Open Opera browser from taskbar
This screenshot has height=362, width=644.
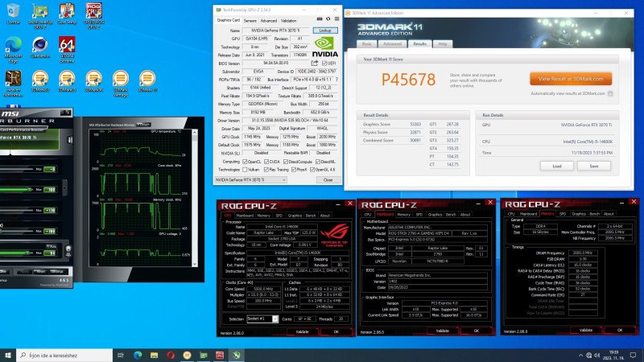(x=171, y=355)
